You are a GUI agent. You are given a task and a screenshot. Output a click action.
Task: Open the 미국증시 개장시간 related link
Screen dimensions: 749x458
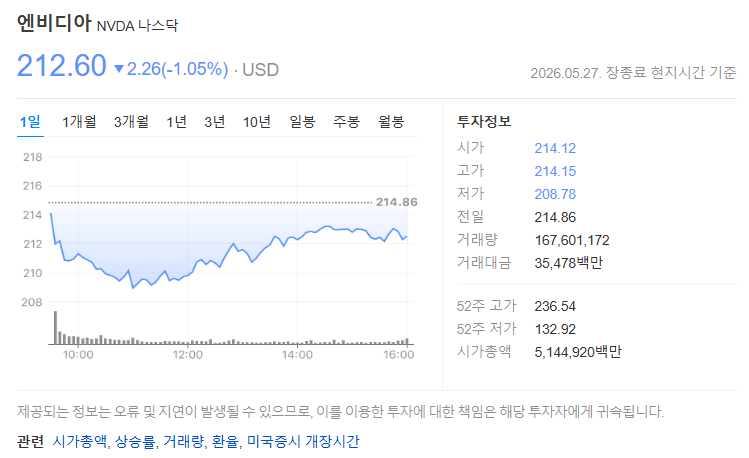[303, 441]
